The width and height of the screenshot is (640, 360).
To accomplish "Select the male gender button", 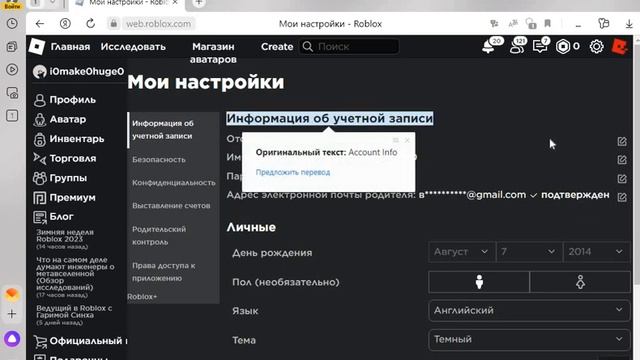I will [479, 282].
